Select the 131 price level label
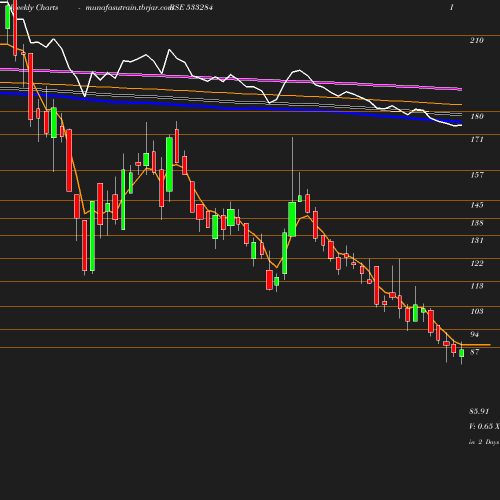The image size is (500, 500). (477, 240)
